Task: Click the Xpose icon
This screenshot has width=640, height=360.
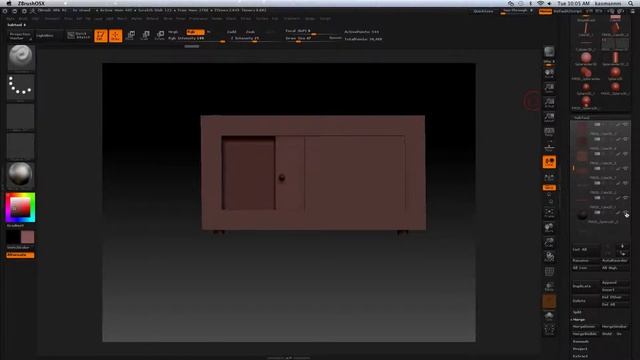Action: (x=549, y=330)
